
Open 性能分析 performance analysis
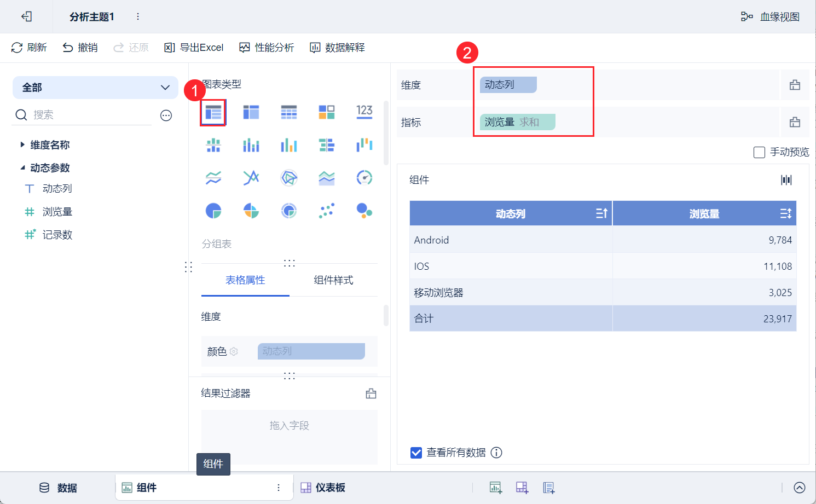click(x=267, y=48)
